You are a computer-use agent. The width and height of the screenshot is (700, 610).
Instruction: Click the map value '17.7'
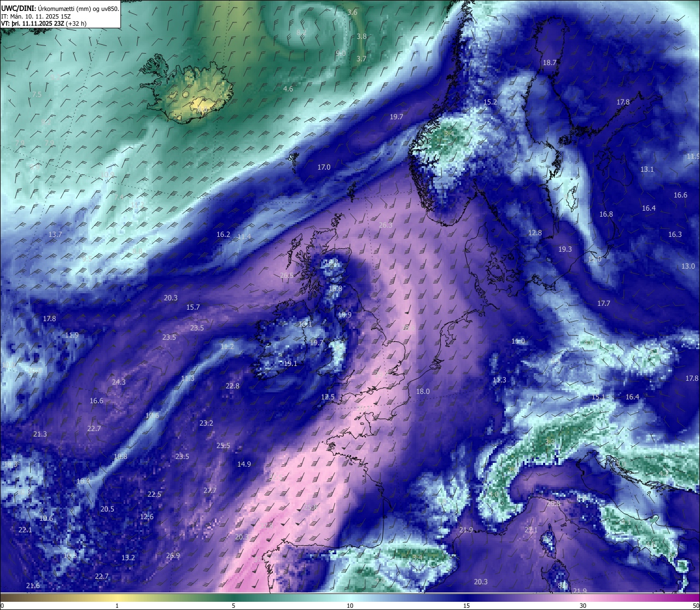(604, 303)
